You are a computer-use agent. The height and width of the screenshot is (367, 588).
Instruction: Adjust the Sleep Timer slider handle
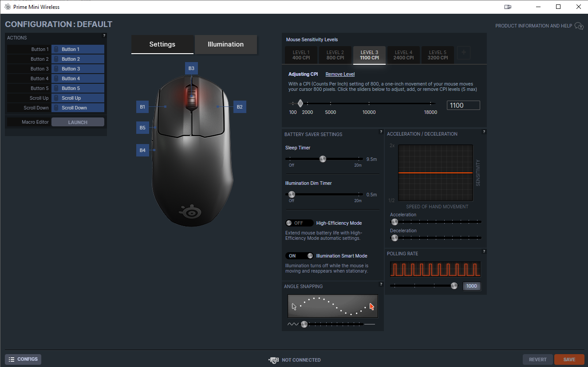coord(323,159)
